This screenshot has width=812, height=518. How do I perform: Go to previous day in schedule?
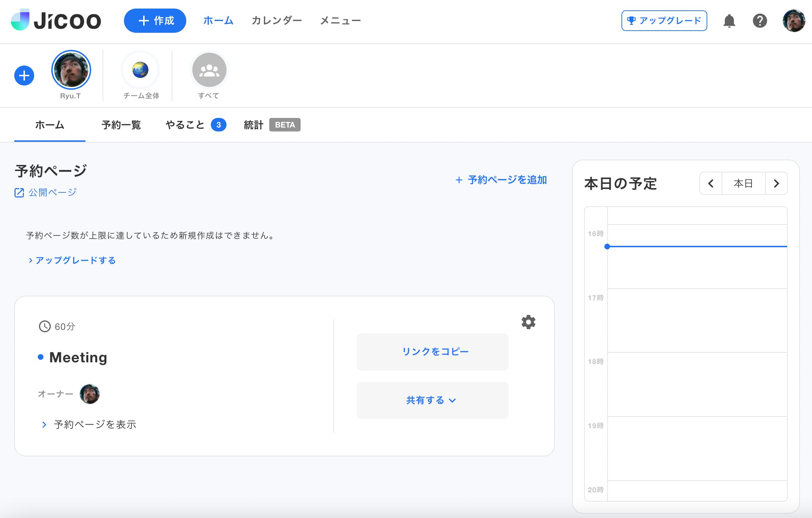tap(711, 183)
